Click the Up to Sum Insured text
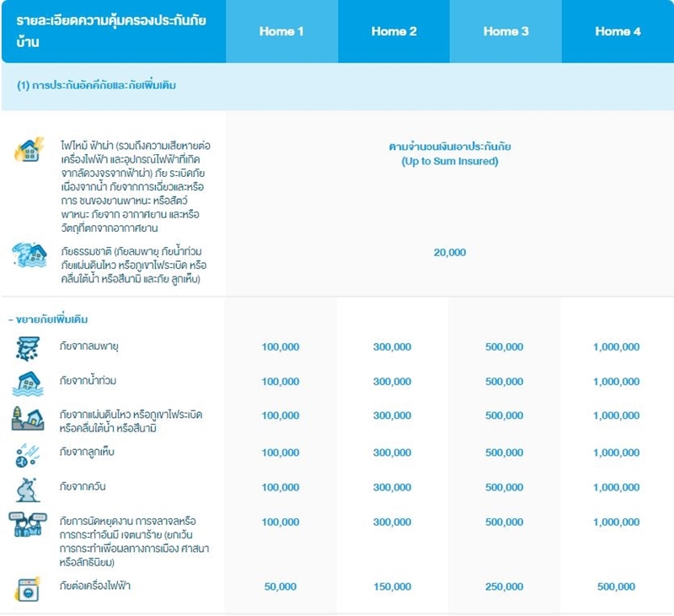674x616 pixels. [x=449, y=161]
